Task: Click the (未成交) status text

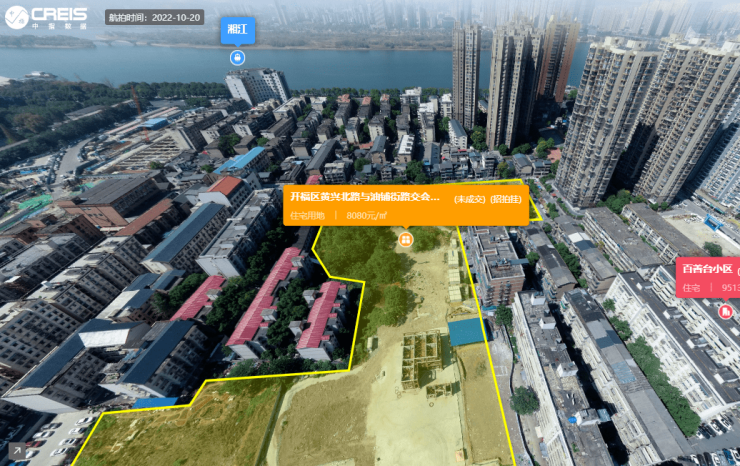Action: [470, 199]
